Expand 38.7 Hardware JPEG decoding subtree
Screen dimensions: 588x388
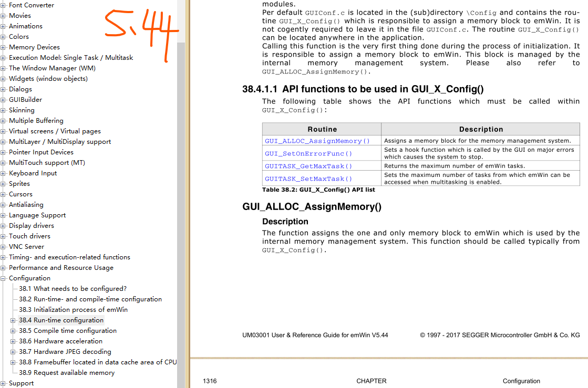[x=13, y=352]
